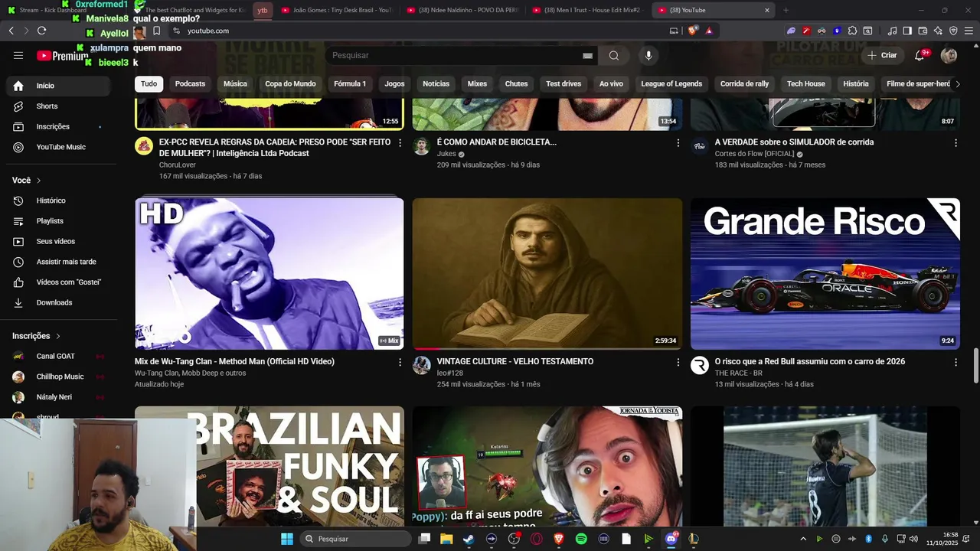Open more options for VINTAGE CULTURE video

(x=678, y=362)
